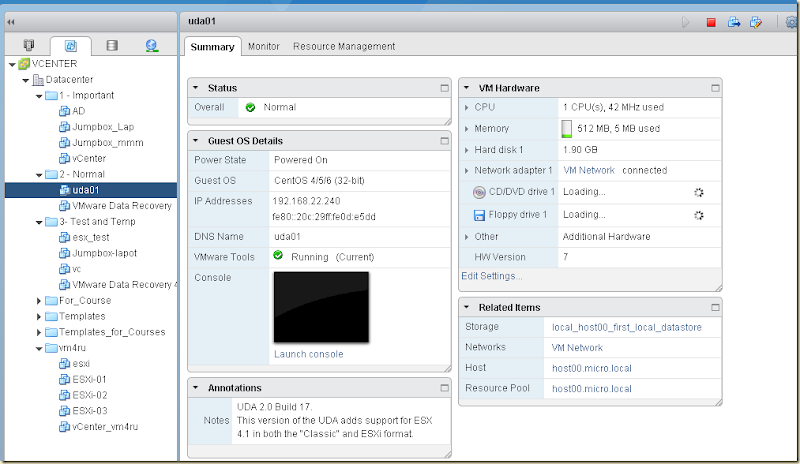This screenshot has width=800, height=464.
Task: Expand the Memory hardware row
Action: 467,128
